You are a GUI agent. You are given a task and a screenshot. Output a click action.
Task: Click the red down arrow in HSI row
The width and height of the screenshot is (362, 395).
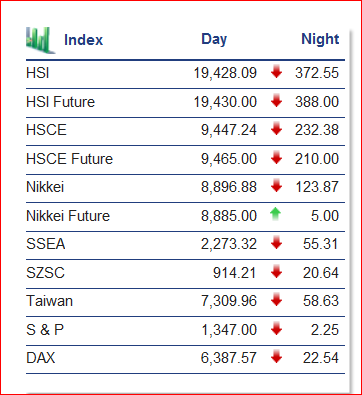coord(276,72)
